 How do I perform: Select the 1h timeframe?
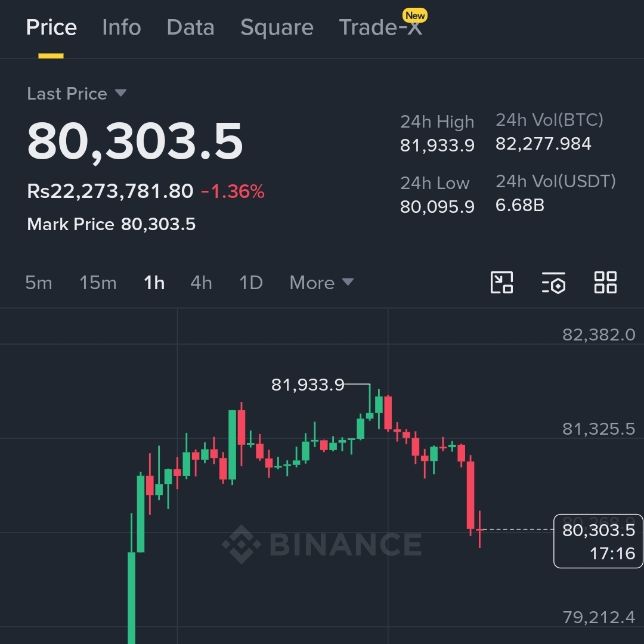154,283
